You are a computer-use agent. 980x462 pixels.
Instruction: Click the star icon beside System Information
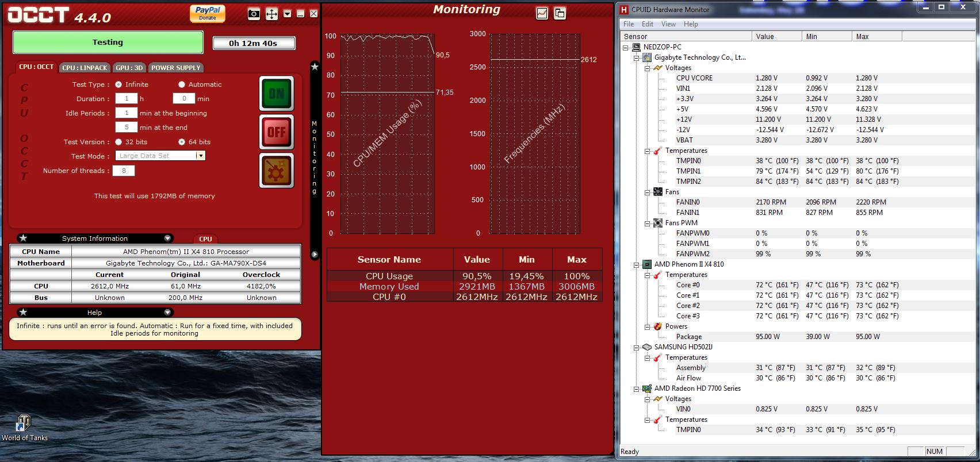23,238
